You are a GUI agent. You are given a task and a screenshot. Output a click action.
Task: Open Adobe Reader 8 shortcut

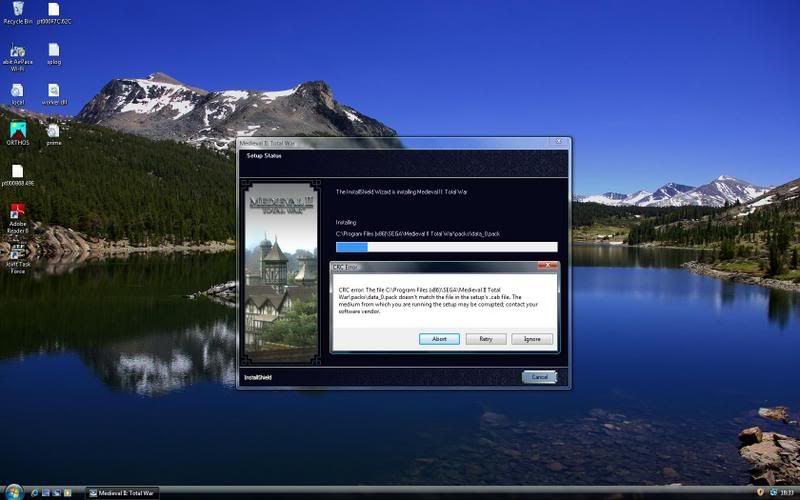click(x=18, y=218)
